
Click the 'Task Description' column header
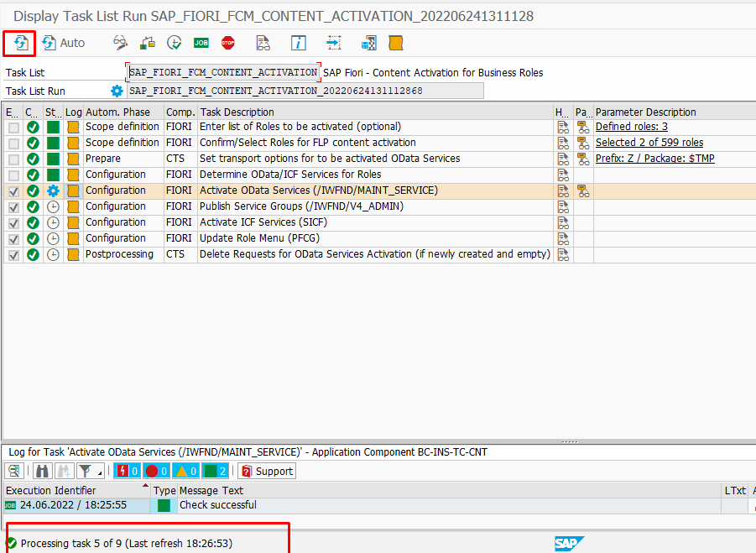click(376, 112)
